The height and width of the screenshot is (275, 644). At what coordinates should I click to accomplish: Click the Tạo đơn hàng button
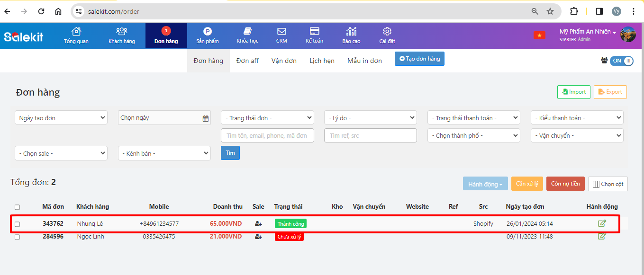pyautogui.click(x=419, y=59)
